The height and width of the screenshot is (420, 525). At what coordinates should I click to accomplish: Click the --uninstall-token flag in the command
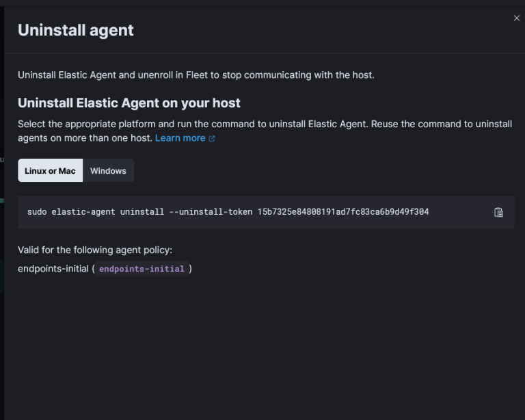pos(210,212)
